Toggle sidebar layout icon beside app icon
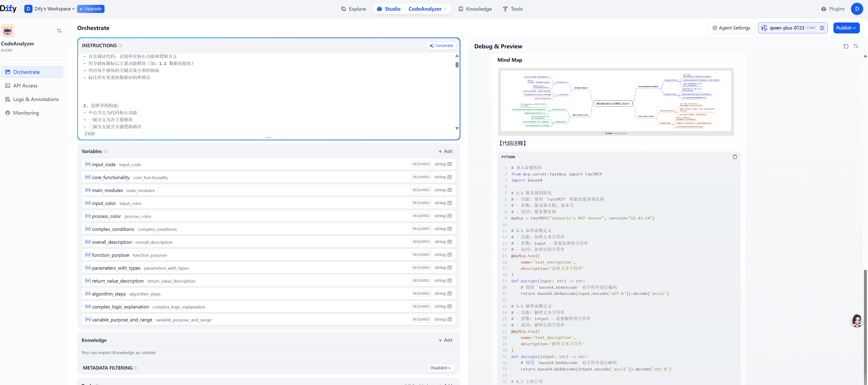 (59, 31)
